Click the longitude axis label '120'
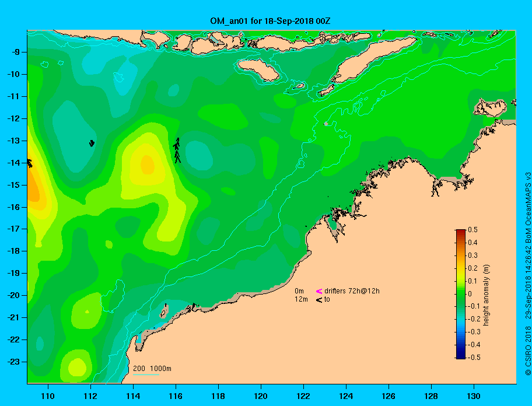 point(261,396)
